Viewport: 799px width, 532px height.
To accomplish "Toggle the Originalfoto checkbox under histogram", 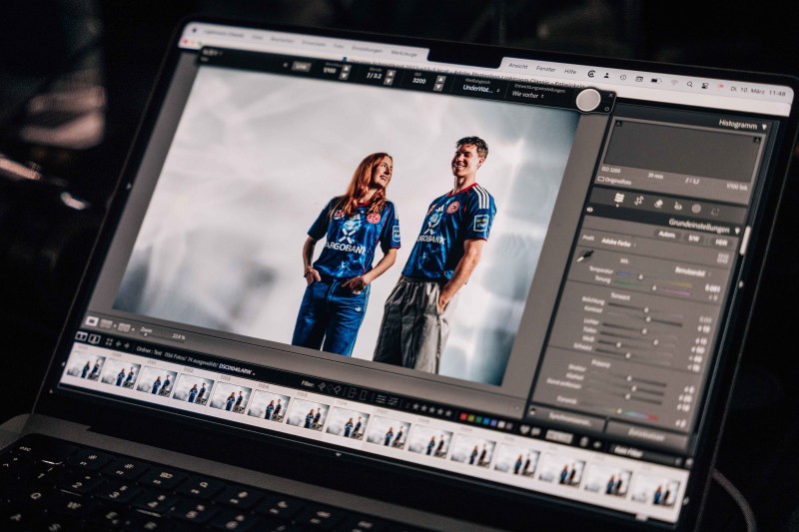I will pos(601,180).
